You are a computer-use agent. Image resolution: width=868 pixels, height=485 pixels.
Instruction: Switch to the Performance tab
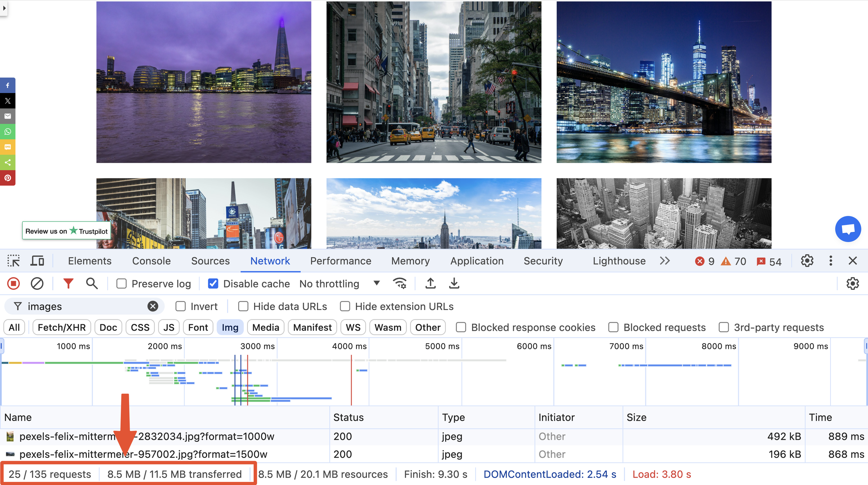click(341, 261)
